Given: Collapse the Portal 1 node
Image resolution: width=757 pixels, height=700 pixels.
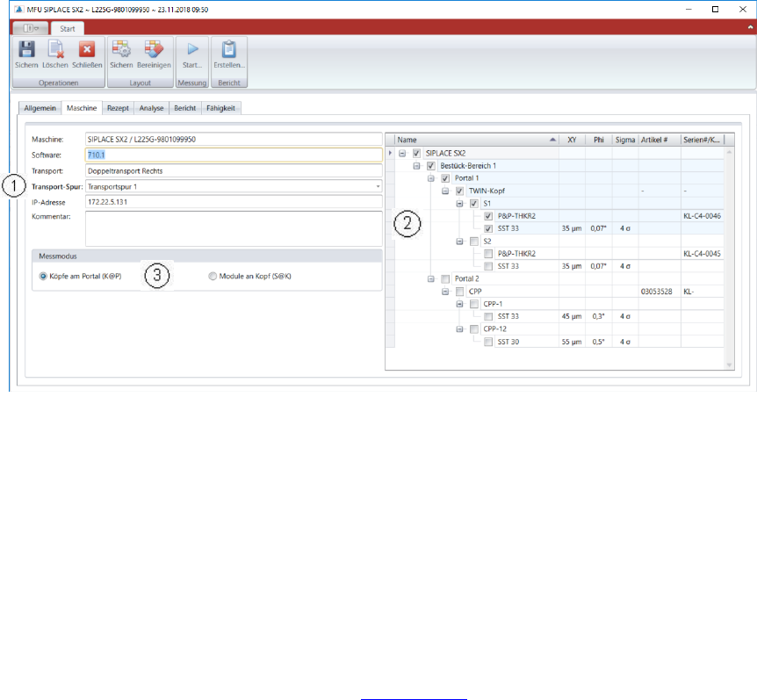Looking at the screenshot, I should click(431, 178).
